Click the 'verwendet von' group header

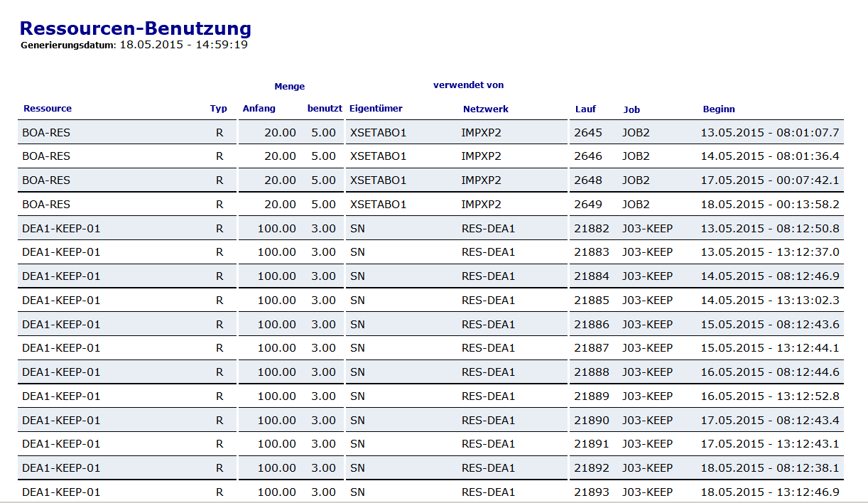coord(467,85)
